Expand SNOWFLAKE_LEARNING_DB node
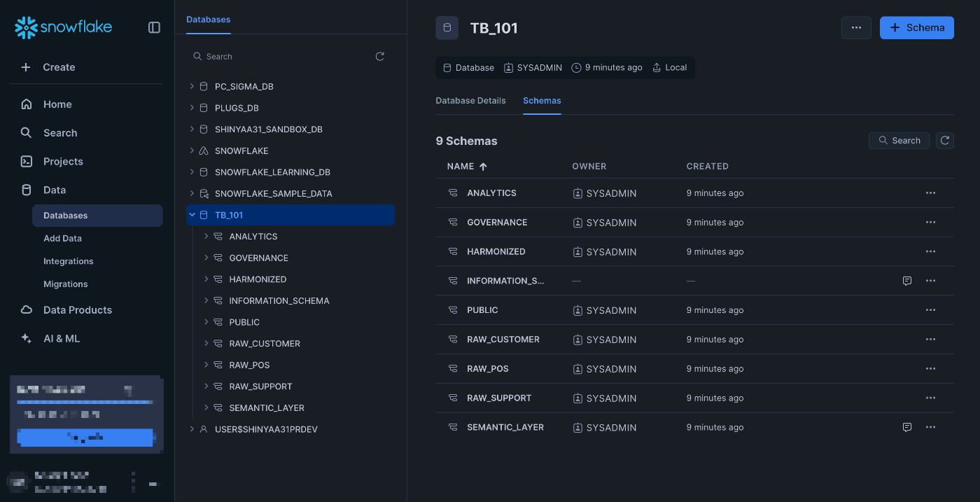Viewport: 980px width, 502px height. 192,172
